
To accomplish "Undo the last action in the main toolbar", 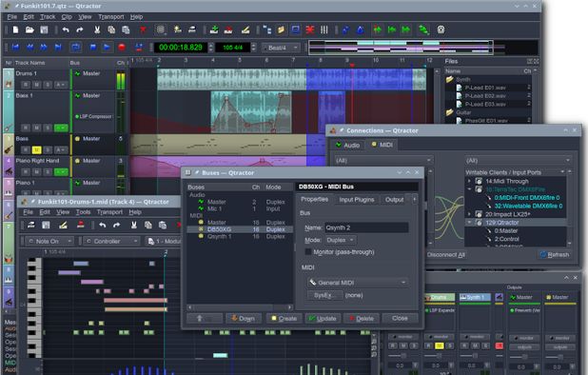I will coord(66,30).
